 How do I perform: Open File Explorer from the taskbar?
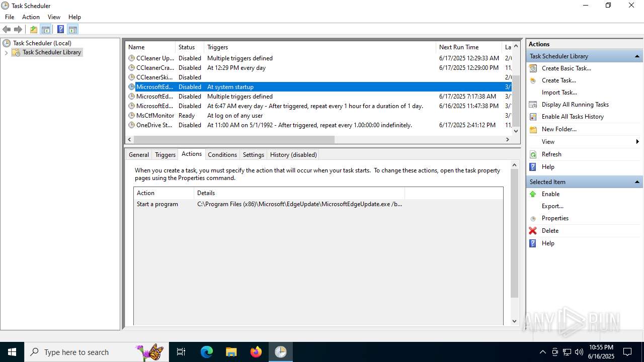coord(231,352)
